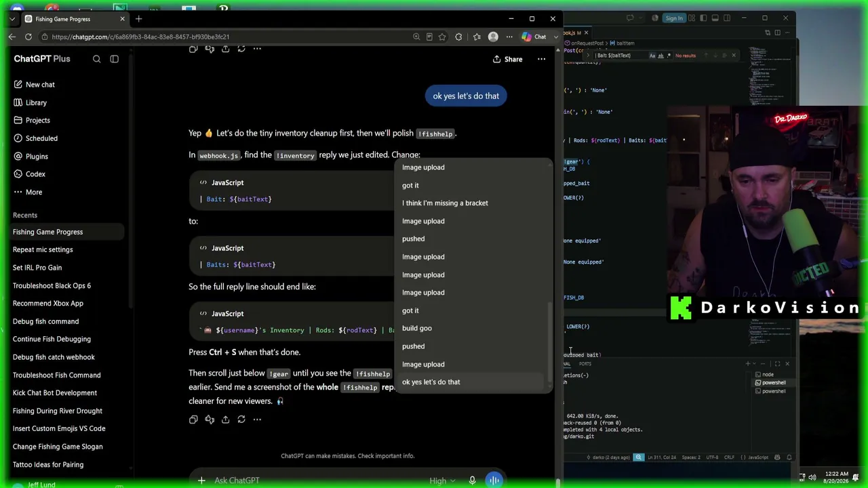This screenshot has width=868, height=488.
Task: Expand More in ChatGPT sidebar
Action: pyautogui.click(x=27, y=192)
